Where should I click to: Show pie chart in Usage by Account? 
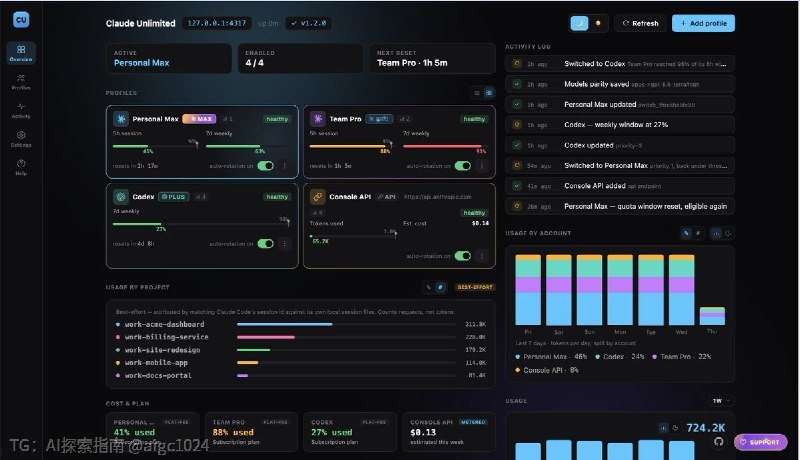728,234
